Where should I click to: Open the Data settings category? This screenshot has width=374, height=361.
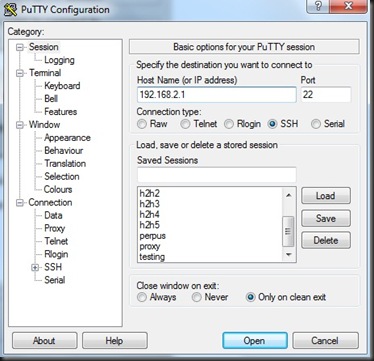[53, 215]
